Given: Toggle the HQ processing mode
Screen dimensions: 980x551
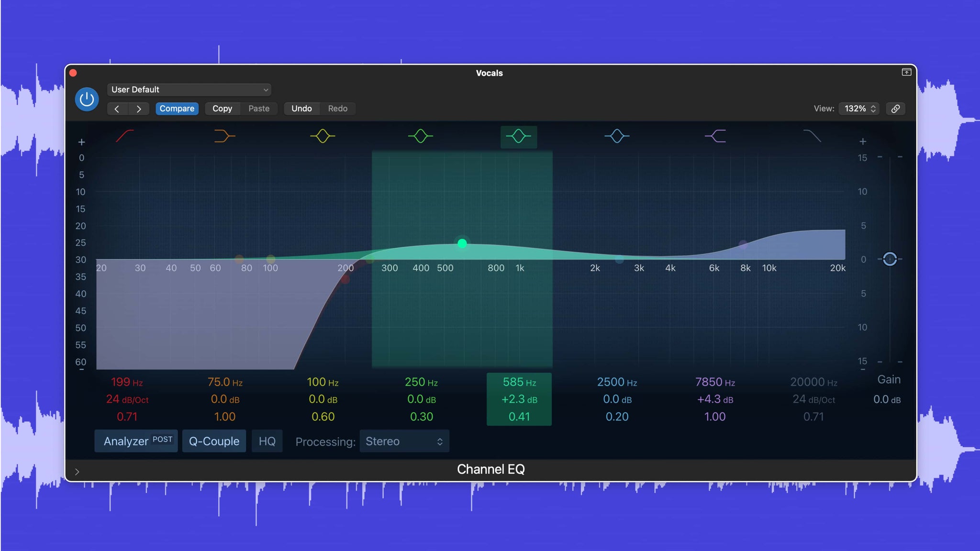Looking at the screenshot, I should (x=267, y=441).
